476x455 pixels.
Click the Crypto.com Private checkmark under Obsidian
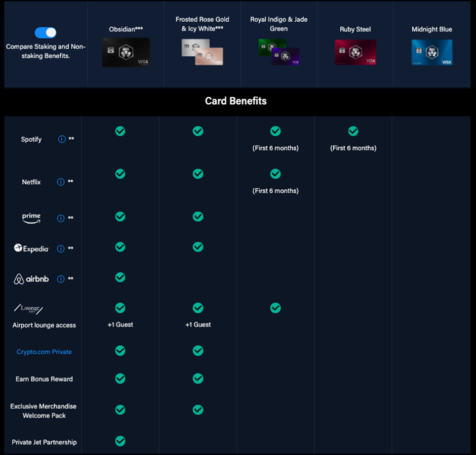(120, 351)
